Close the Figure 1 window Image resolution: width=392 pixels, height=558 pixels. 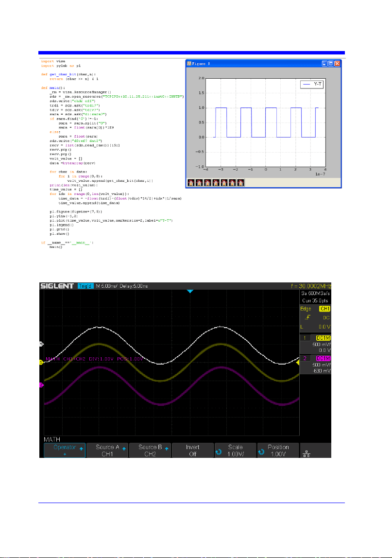[x=337, y=63]
